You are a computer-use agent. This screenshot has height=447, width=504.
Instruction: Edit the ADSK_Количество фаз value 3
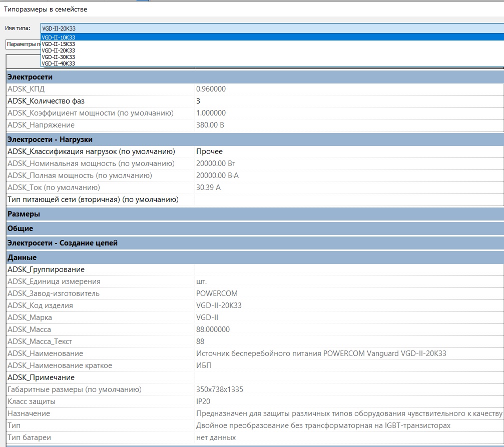click(x=348, y=101)
